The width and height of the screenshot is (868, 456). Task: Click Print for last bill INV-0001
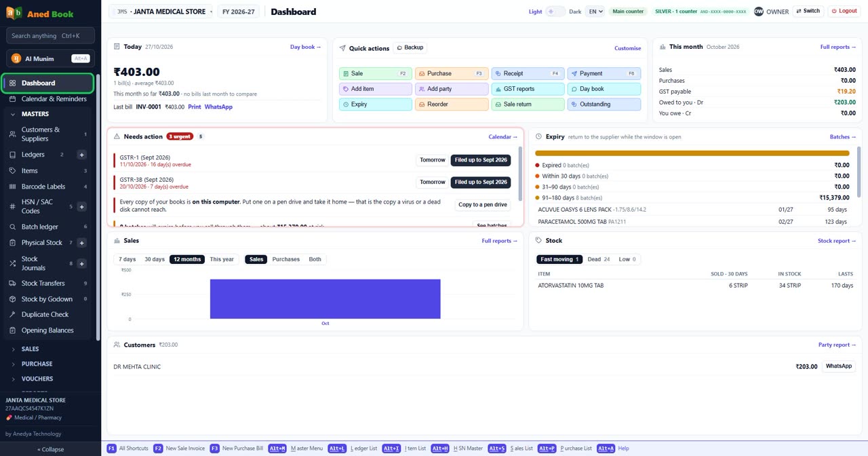pyautogui.click(x=195, y=107)
